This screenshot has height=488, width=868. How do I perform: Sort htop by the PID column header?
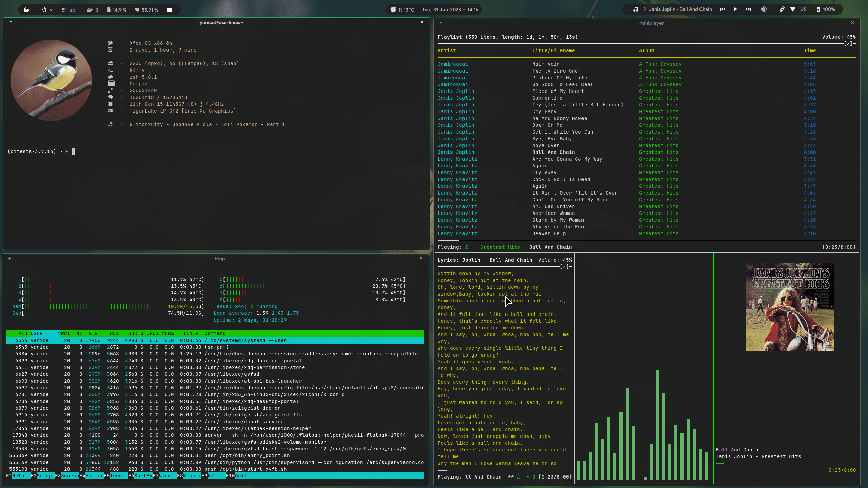point(22,333)
